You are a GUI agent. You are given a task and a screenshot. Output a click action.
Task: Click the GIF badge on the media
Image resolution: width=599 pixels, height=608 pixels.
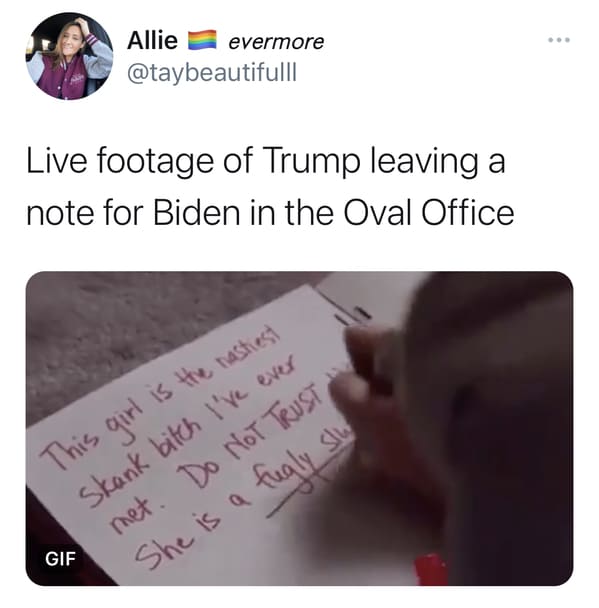60,559
